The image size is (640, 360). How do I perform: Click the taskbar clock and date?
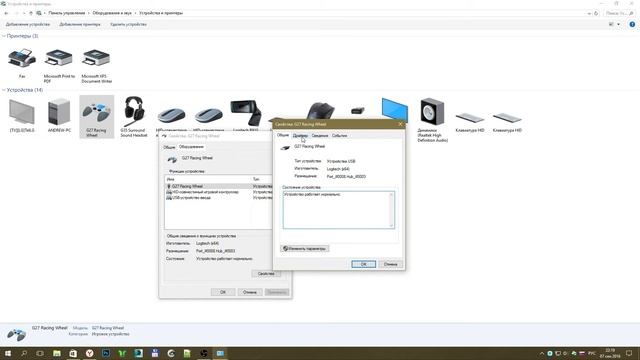pyautogui.click(x=611, y=353)
